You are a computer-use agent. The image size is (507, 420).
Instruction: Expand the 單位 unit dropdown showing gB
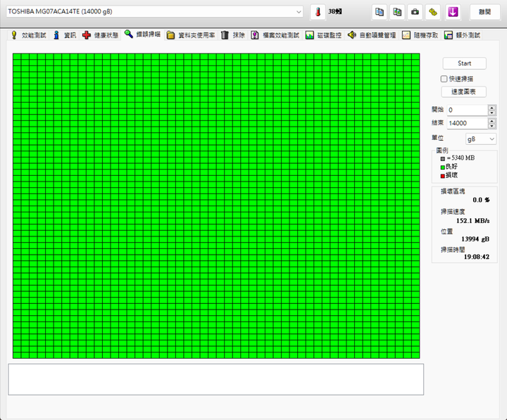481,139
